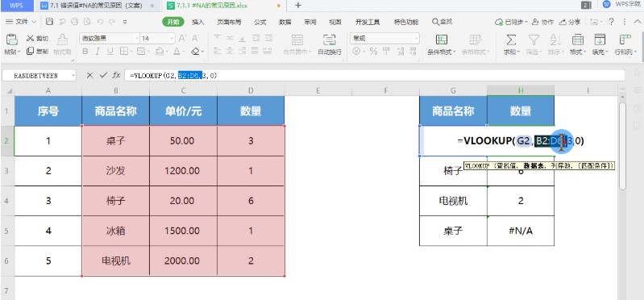
Task: Click the Filter (筛选) funnel icon
Action: 534,40
